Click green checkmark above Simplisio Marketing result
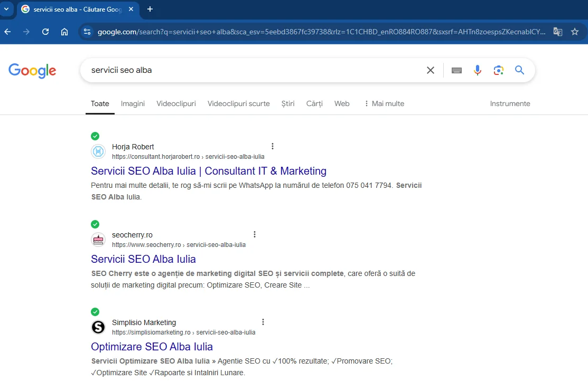Image resolution: width=588 pixels, height=381 pixels. click(x=95, y=311)
